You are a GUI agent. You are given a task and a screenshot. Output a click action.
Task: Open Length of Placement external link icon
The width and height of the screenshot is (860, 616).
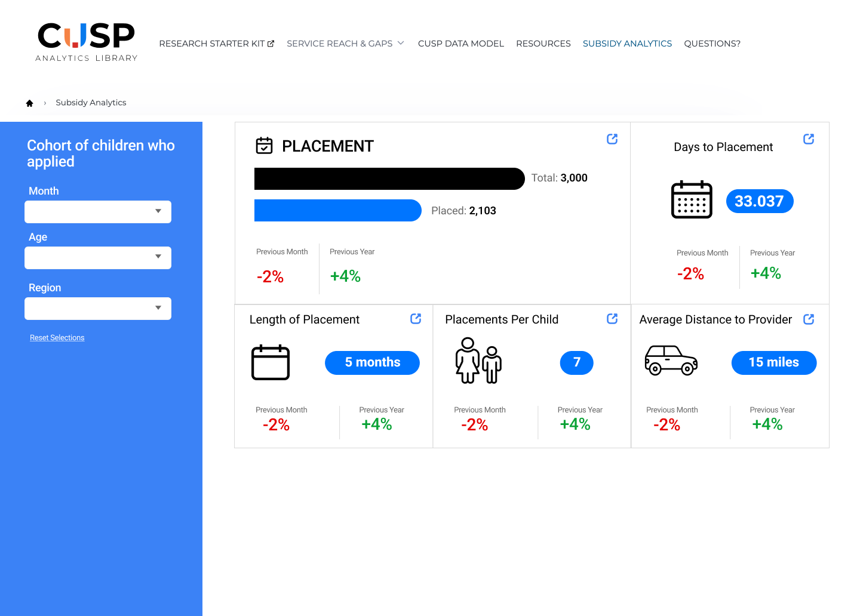416,319
